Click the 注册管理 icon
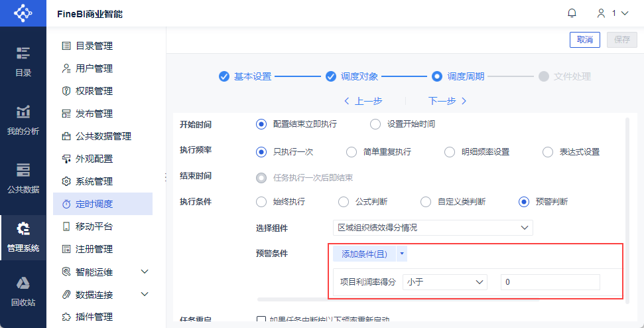644x328 pixels. pos(66,249)
